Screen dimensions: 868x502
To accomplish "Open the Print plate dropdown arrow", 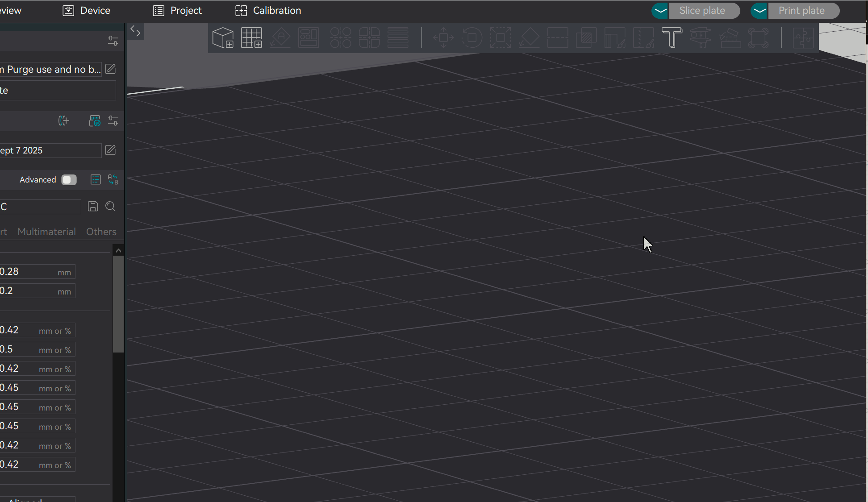I will point(759,11).
